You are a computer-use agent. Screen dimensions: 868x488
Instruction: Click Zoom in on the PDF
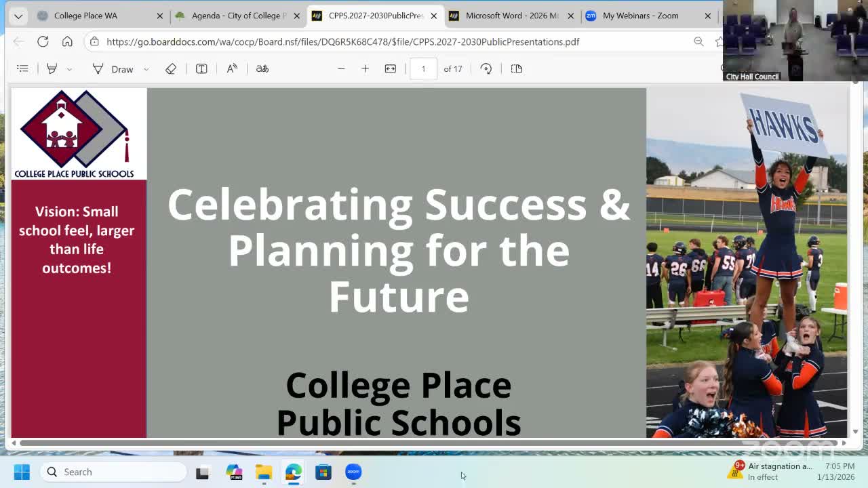[366, 68]
